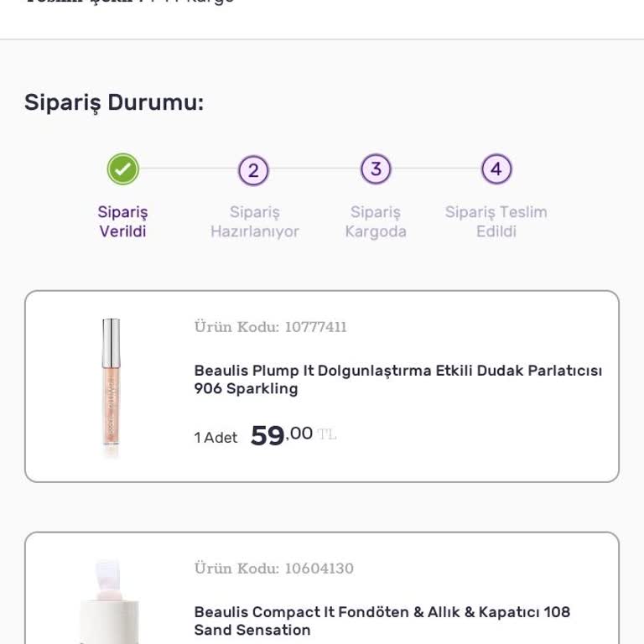The width and height of the screenshot is (644, 644).
Task: Select the "Sipariş Verildi" step label
Action: [x=122, y=222]
